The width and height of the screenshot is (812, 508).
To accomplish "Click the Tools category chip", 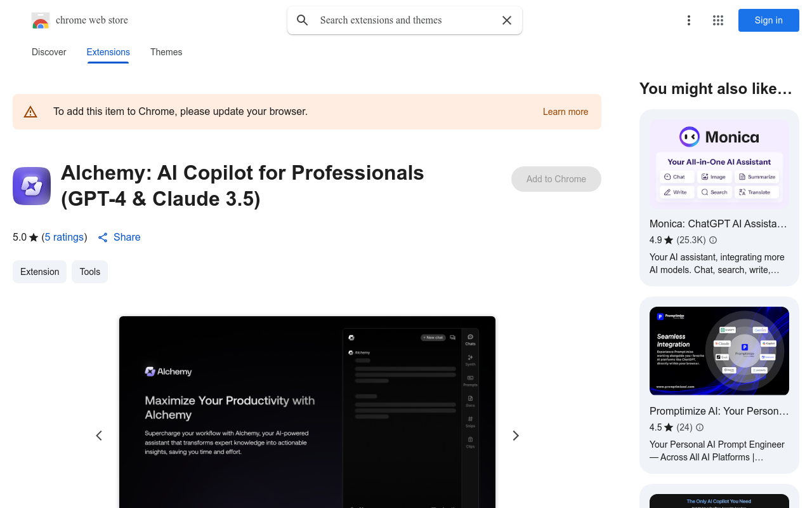I will [x=89, y=272].
